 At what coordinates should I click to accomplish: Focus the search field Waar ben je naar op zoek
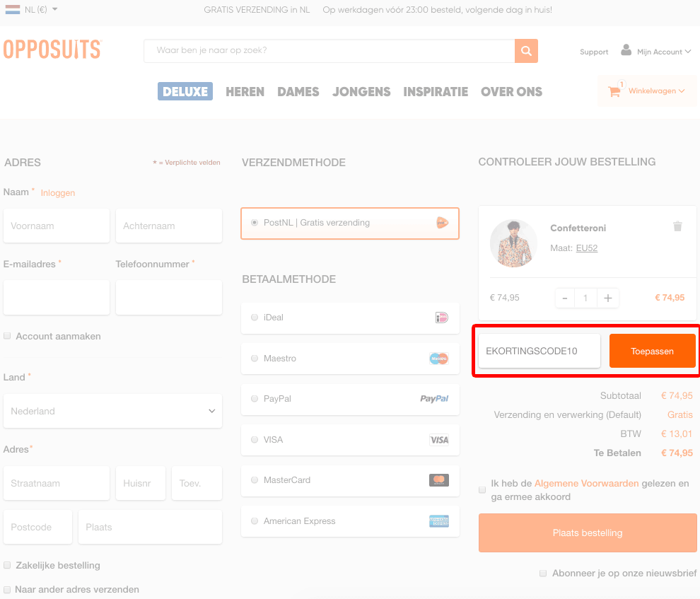(329, 51)
